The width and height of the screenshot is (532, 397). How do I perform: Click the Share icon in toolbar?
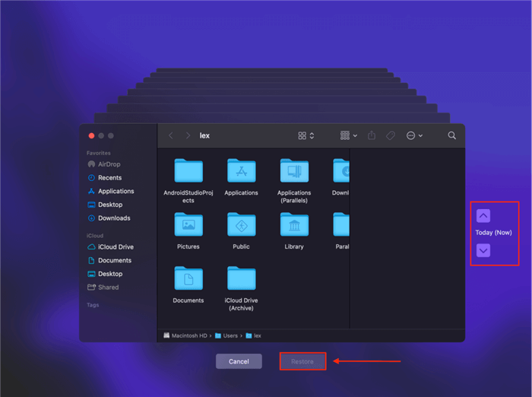click(372, 135)
